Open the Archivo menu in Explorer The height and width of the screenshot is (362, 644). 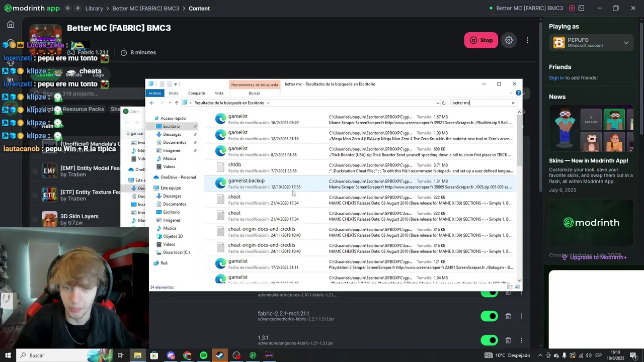click(155, 93)
